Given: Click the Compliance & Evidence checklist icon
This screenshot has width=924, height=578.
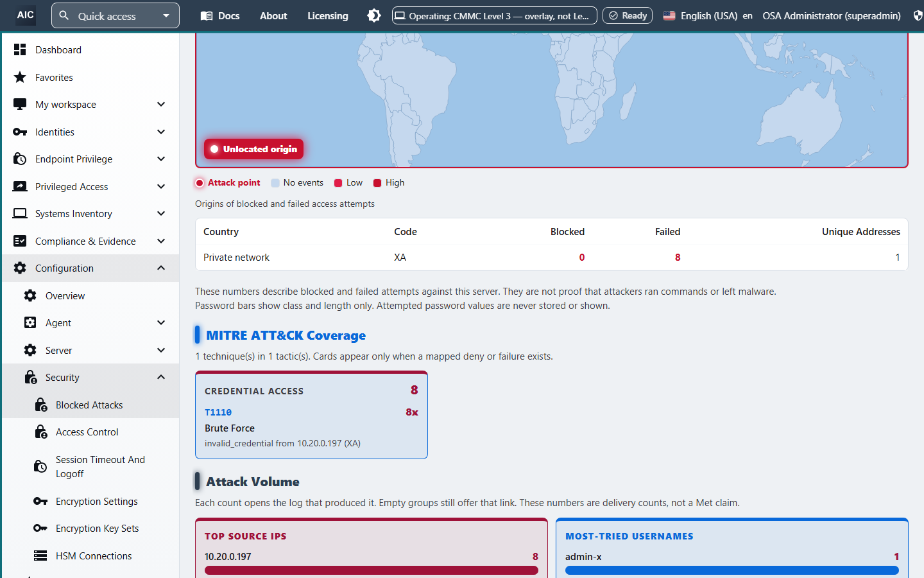Looking at the screenshot, I should point(20,241).
